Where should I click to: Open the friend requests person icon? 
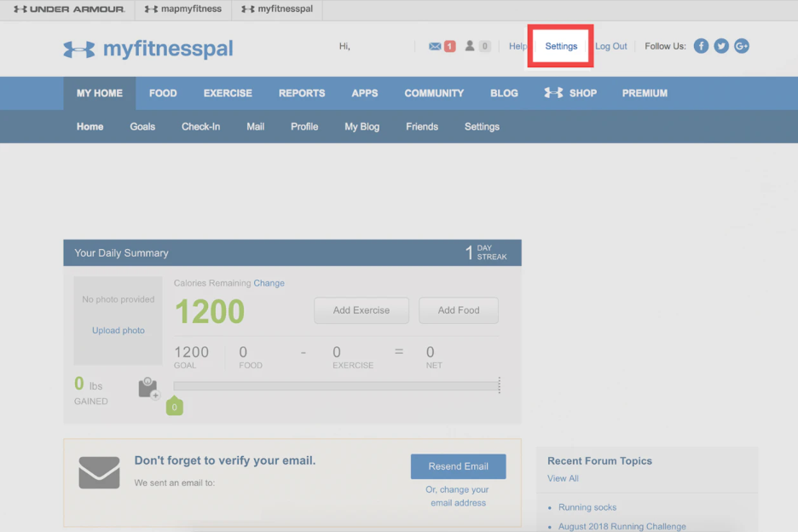pyautogui.click(x=469, y=46)
